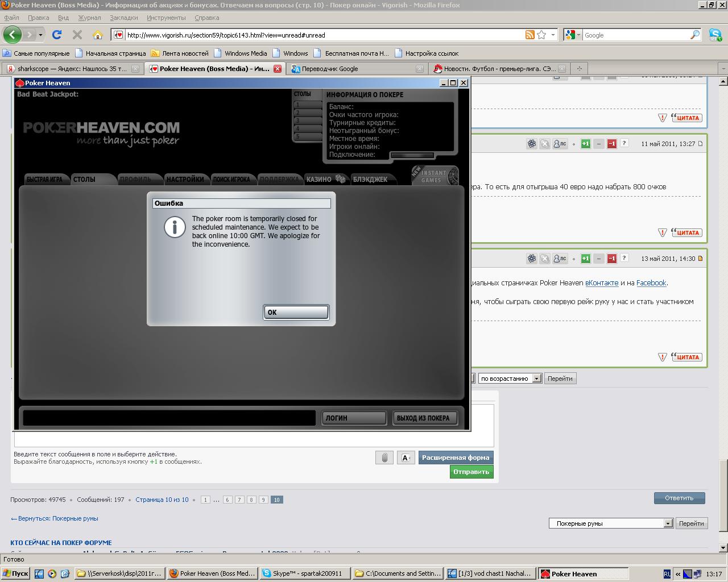The height and width of the screenshot is (582, 728).
Task: Click the green back navigation arrow
Action: click(12, 35)
